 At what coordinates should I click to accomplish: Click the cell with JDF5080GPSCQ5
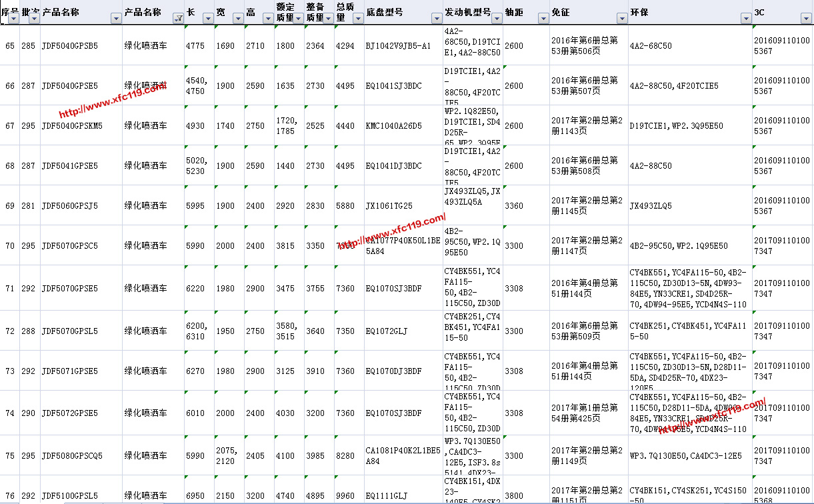[72, 456]
